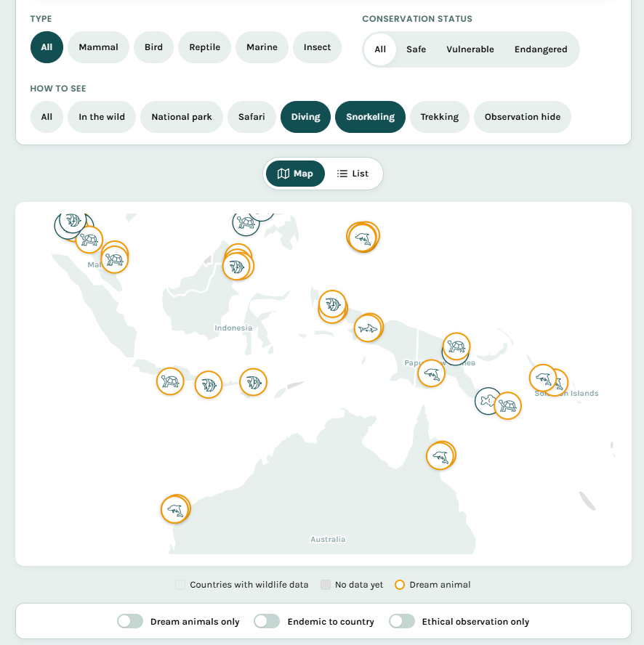Select the turtle marker over Papua New Guinea
644x645 pixels.
point(456,346)
